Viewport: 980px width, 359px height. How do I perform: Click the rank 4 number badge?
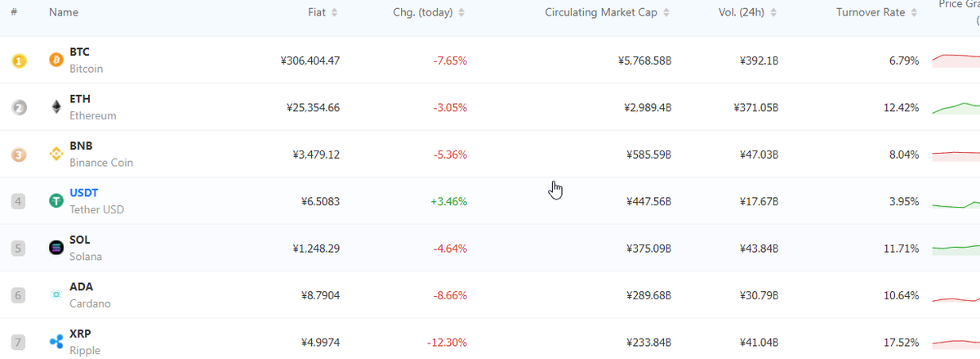[x=19, y=201]
